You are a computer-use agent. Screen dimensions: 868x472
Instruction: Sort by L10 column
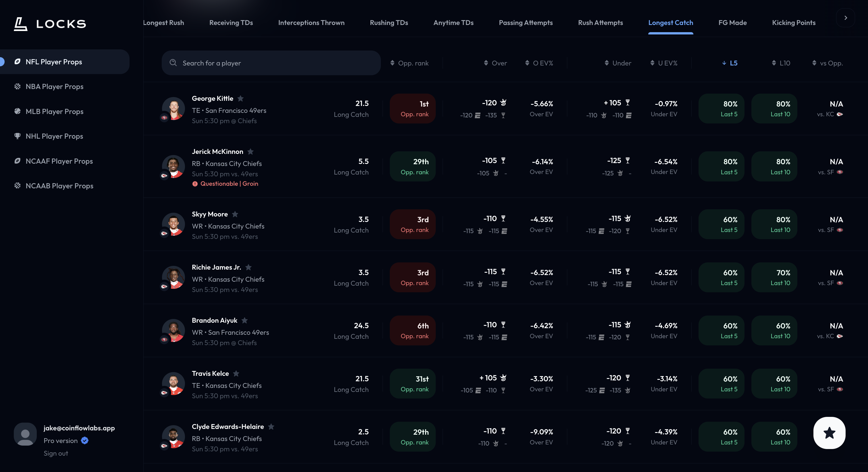point(781,63)
